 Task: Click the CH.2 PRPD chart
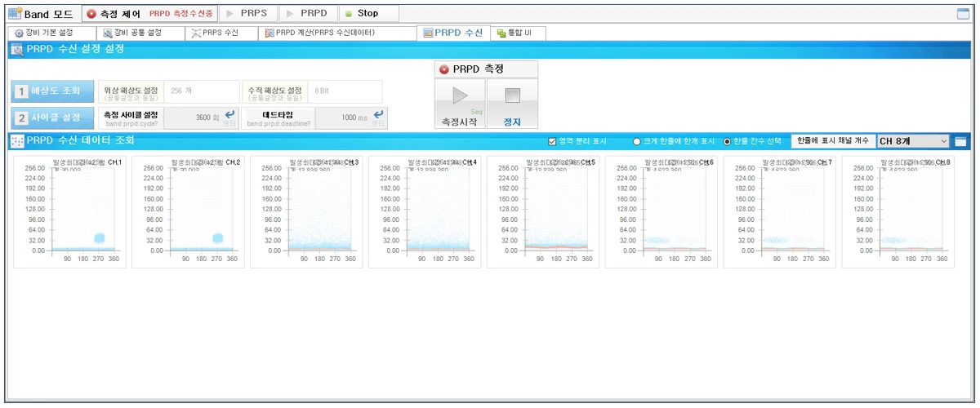(x=188, y=212)
